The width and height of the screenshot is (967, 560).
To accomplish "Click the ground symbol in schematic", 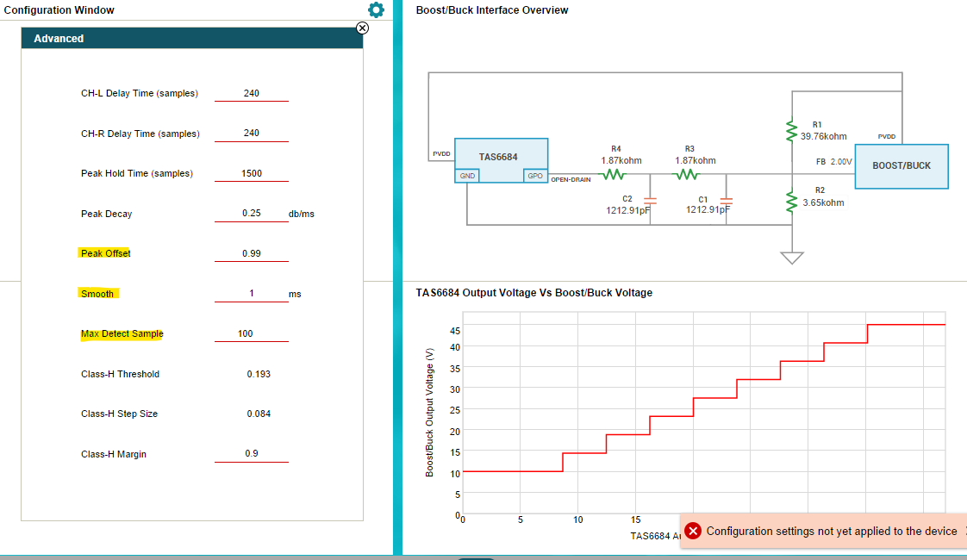I will pos(792,258).
